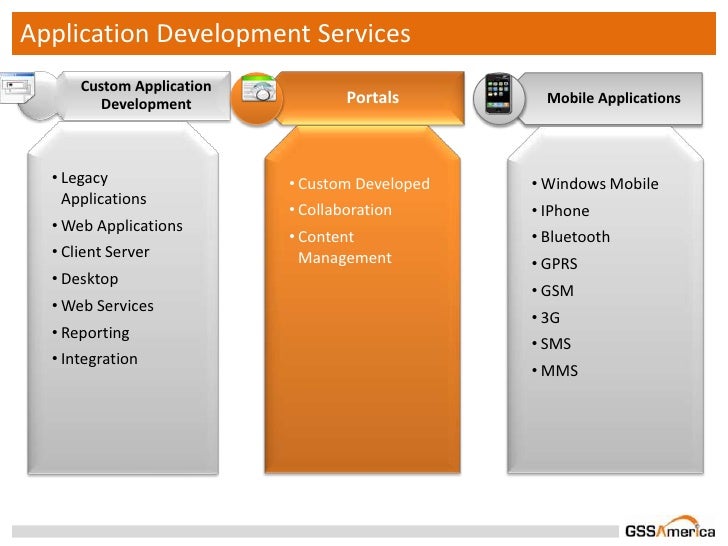Click the Web Services bullet

pos(103,306)
